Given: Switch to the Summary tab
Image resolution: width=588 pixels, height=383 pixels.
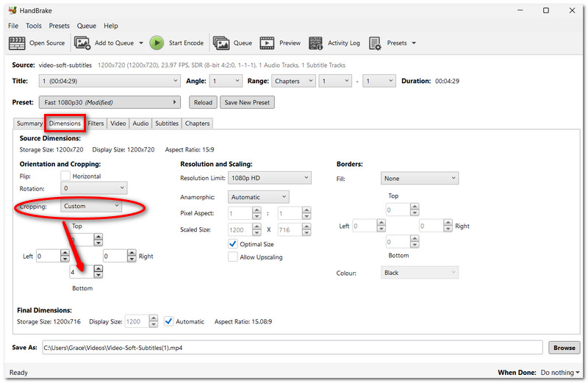Looking at the screenshot, I should pyautogui.click(x=29, y=124).
